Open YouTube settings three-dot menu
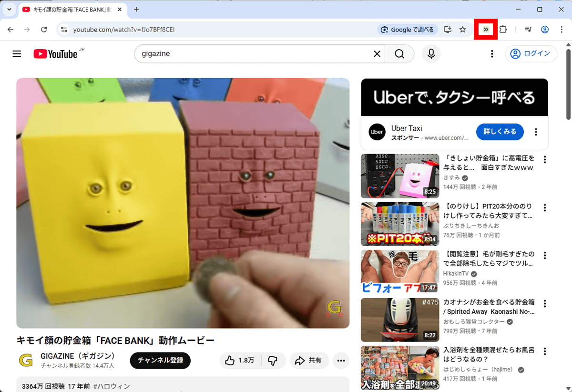572x392 pixels. [492, 54]
